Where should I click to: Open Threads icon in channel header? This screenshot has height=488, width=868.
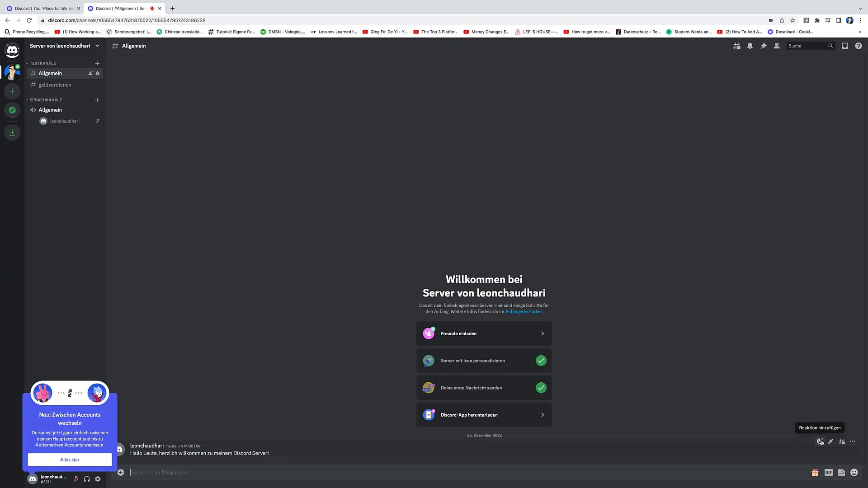[x=737, y=46]
